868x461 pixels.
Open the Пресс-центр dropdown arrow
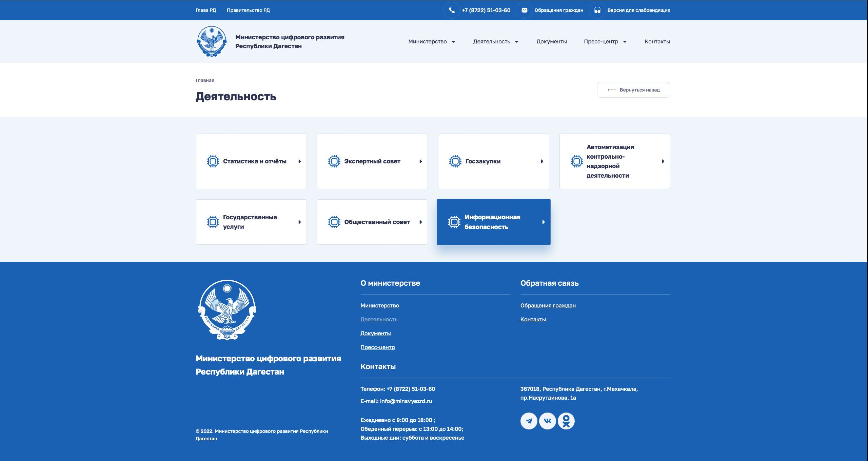[x=625, y=42]
